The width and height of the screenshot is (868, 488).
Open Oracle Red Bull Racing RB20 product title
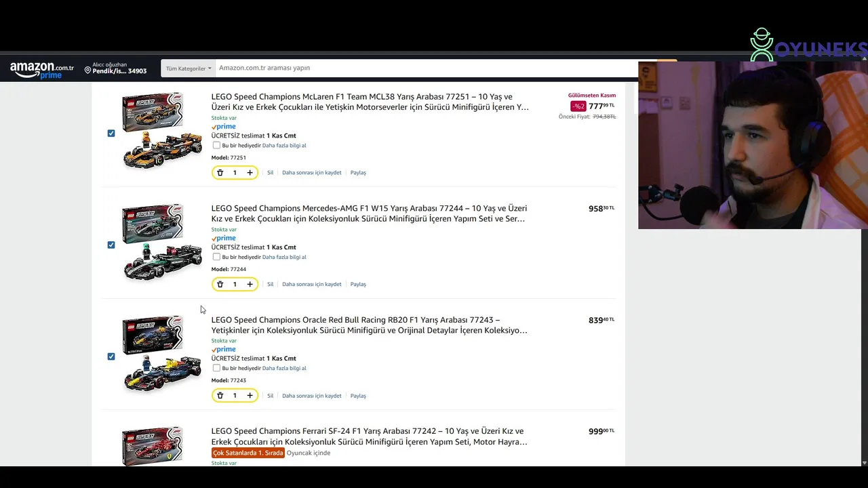[x=369, y=325]
